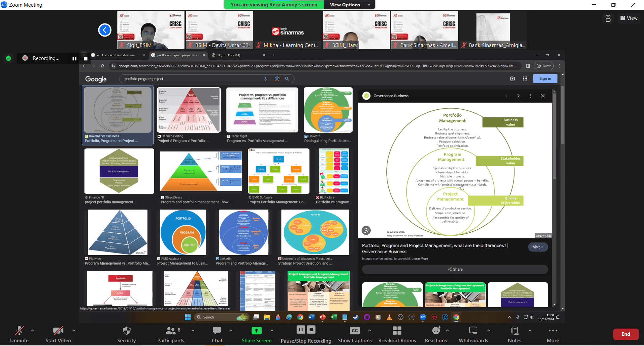Expand the audio options arrow beside Unmute

(x=33, y=331)
